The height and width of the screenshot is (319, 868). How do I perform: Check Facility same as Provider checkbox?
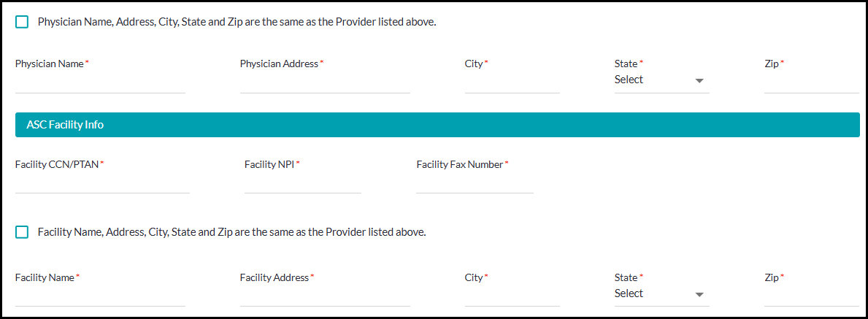tap(22, 232)
